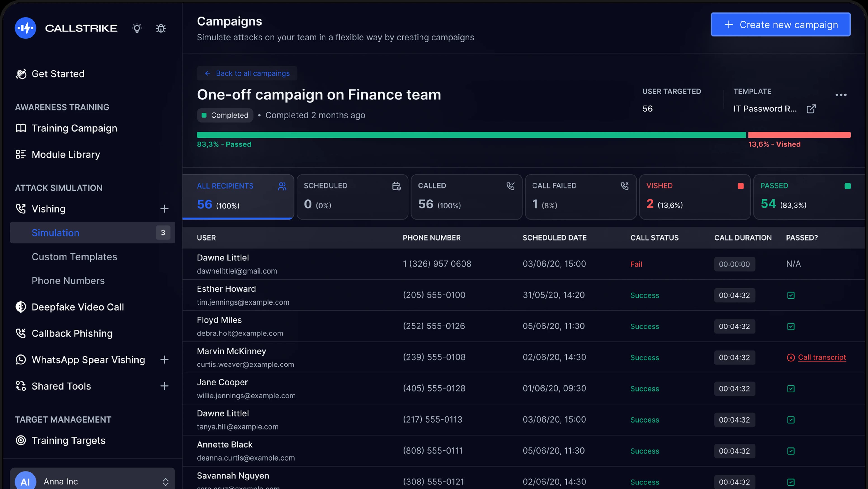Go to Training Targets
The height and width of the screenshot is (489, 868).
click(68, 440)
